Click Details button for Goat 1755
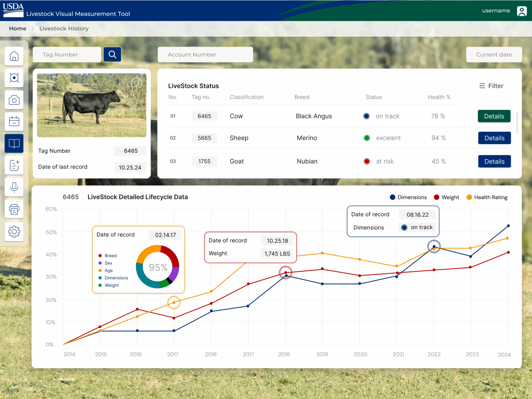The image size is (532, 399). pos(494,161)
